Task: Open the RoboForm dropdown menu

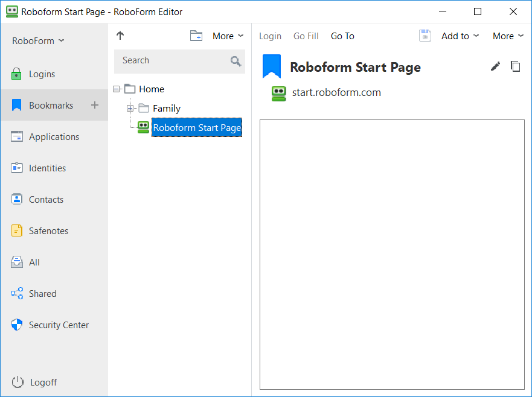Action: coord(38,40)
